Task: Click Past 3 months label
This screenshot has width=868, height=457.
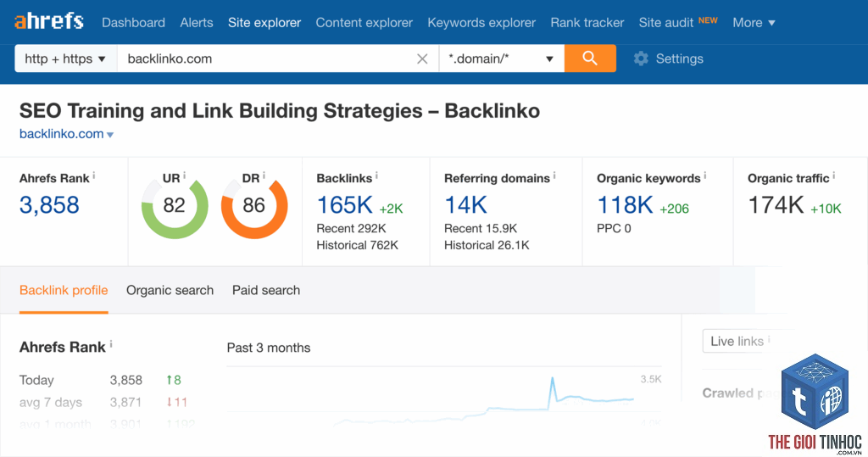Action: click(x=269, y=348)
